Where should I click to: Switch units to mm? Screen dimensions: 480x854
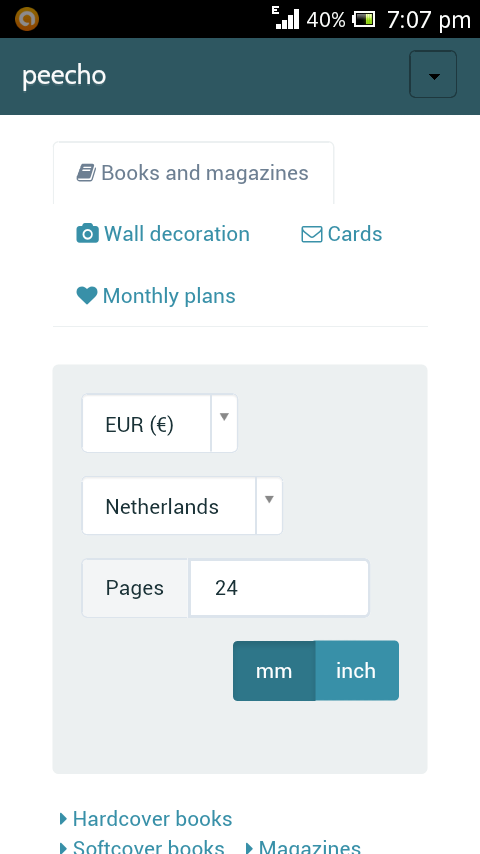pyautogui.click(x=274, y=670)
